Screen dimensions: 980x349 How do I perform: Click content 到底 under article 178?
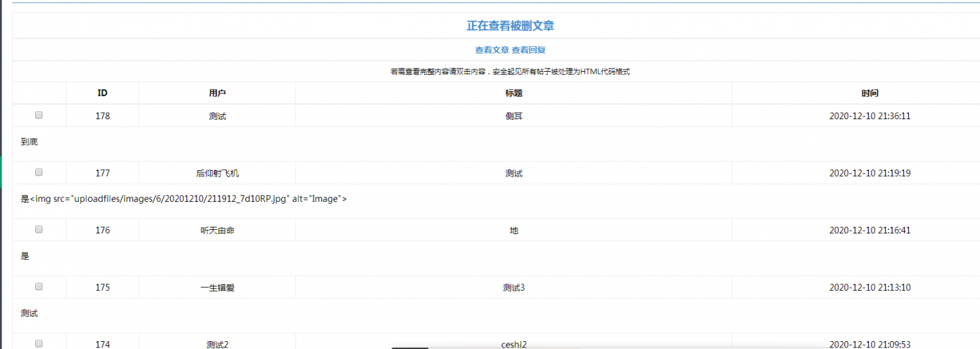click(29, 142)
